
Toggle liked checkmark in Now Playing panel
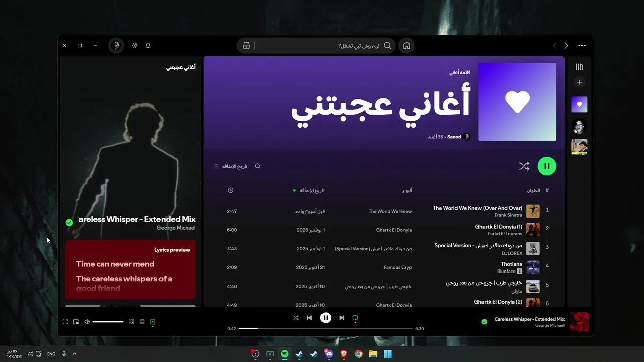69,223
